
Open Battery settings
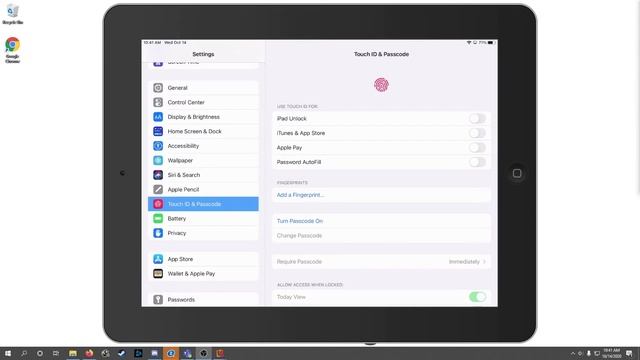click(203, 218)
